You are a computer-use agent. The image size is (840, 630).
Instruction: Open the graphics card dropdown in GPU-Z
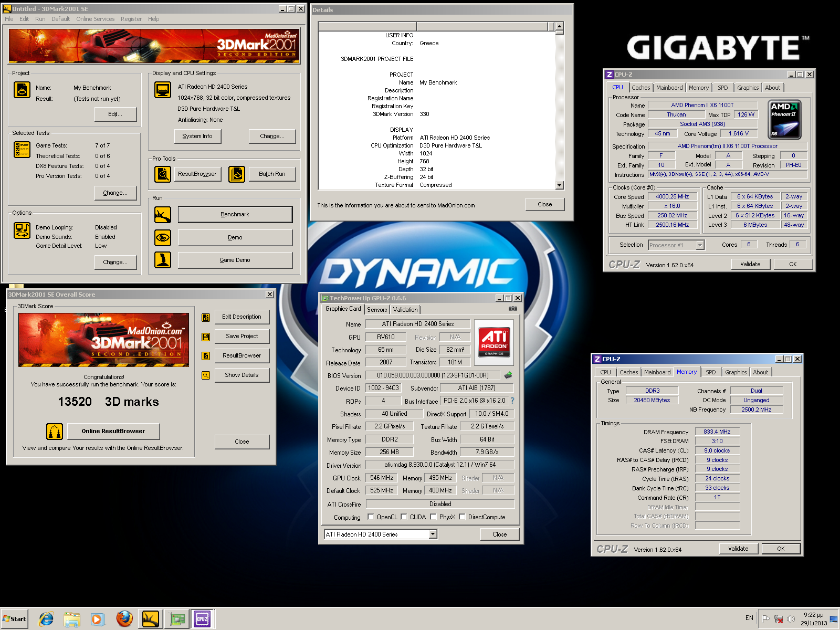click(x=433, y=534)
